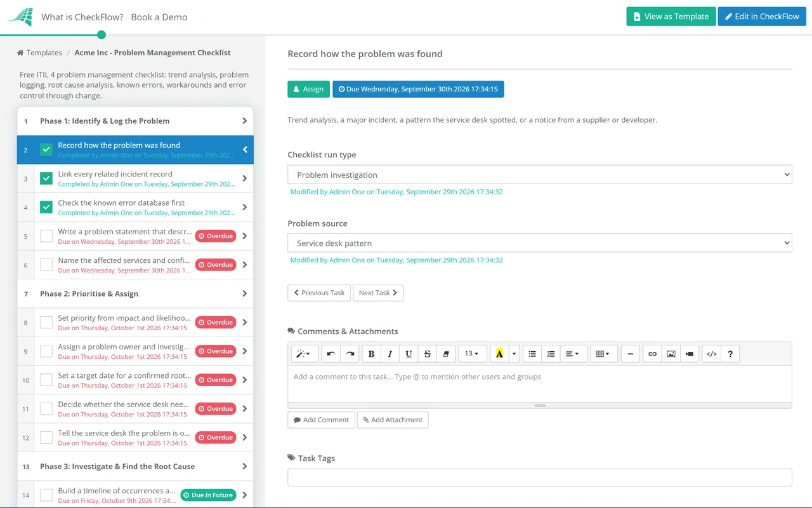Uncheck 'Check the known error database first'
The image size is (812, 508).
pos(46,207)
